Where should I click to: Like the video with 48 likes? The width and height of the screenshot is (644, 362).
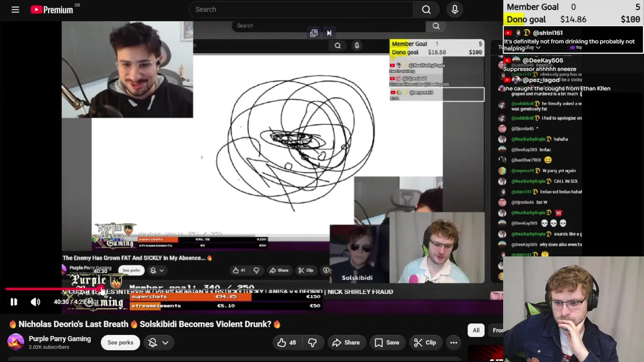click(287, 343)
